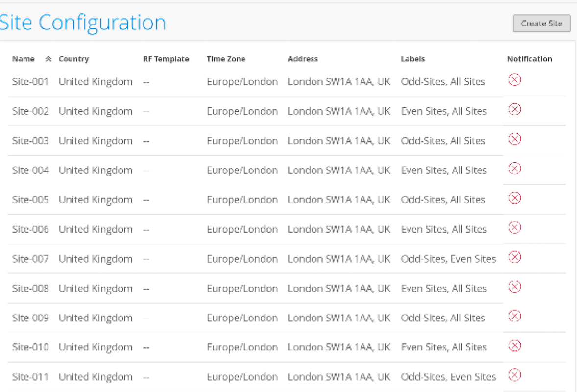
Task: Click the notification icon for Site-008
Action: click(x=514, y=287)
